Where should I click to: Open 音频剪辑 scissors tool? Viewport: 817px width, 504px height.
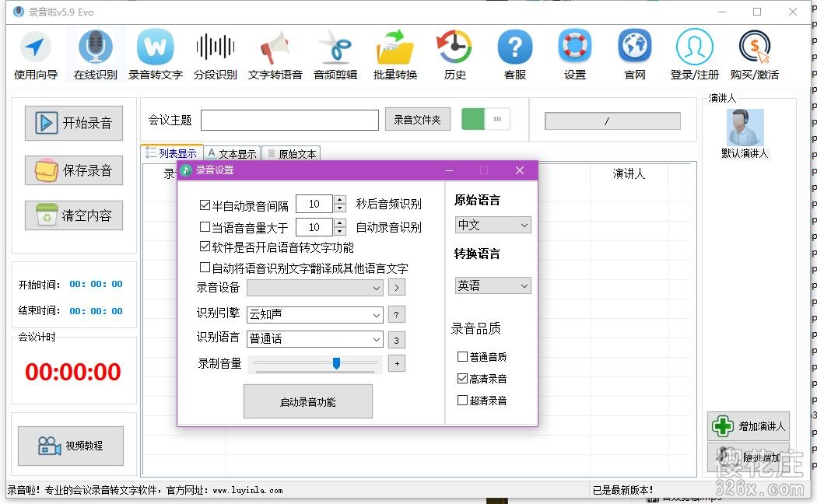pyautogui.click(x=335, y=54)
